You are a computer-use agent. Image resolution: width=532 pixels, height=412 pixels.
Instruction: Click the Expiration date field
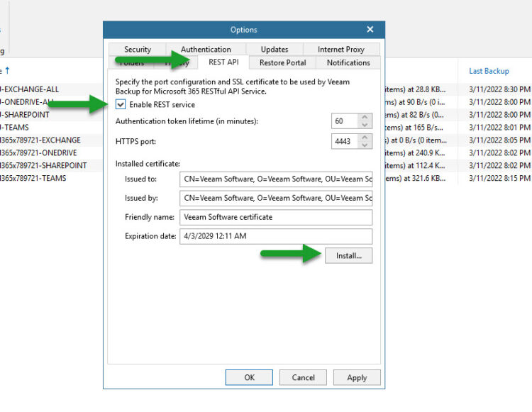coord(276,236)
